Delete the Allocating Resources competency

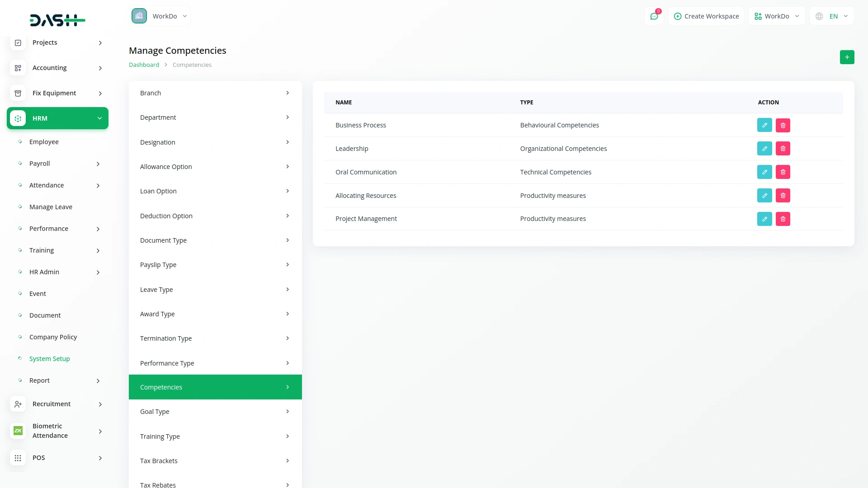point(783,196)
